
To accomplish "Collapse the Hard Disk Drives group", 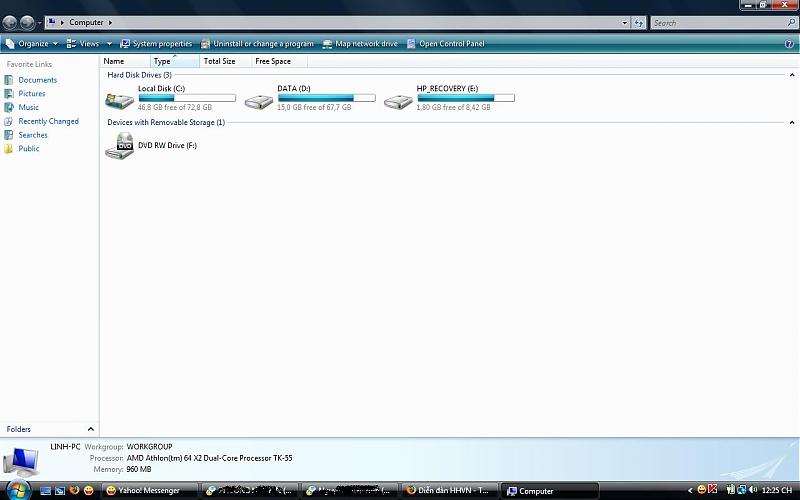I will point(792,75).
